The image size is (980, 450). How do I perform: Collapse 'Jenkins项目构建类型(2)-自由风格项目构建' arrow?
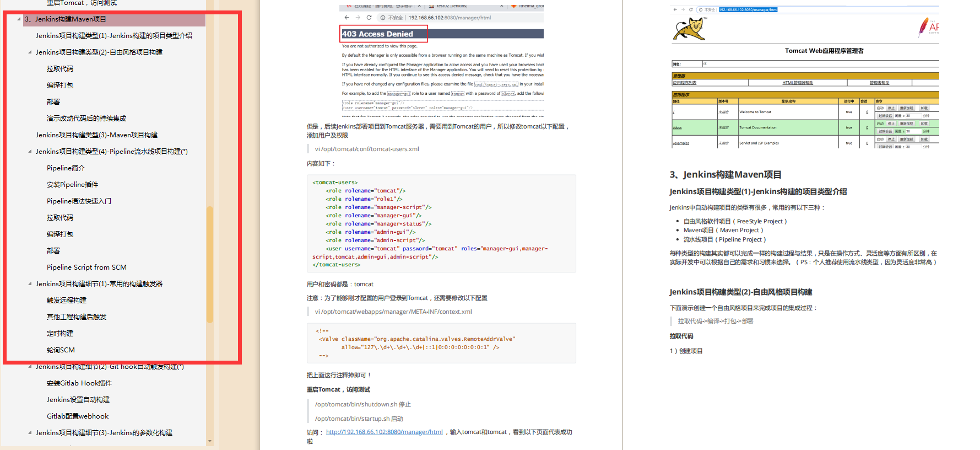click(x=30, y=52)
